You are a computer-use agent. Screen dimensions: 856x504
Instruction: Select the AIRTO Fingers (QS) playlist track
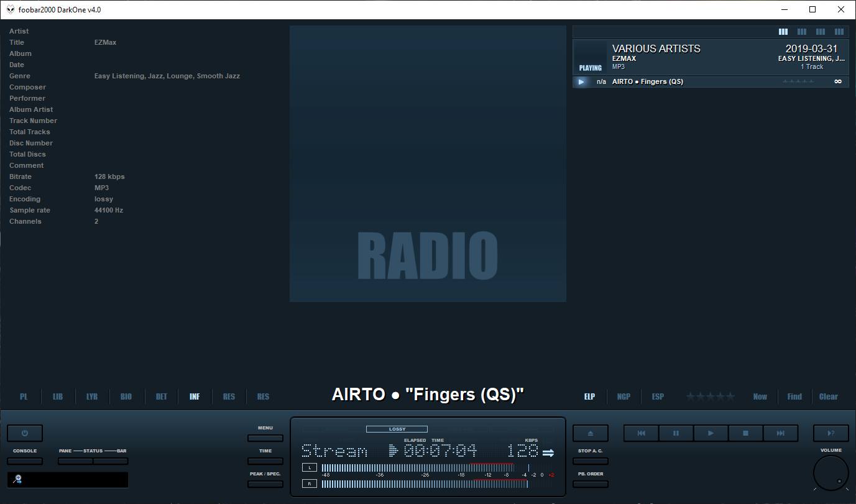(711, 81)
